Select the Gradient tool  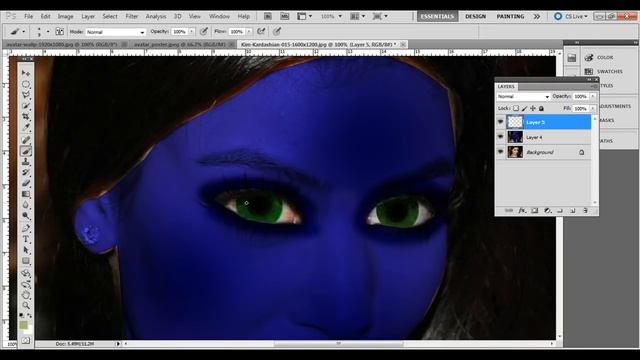click(x=26, y=194)
